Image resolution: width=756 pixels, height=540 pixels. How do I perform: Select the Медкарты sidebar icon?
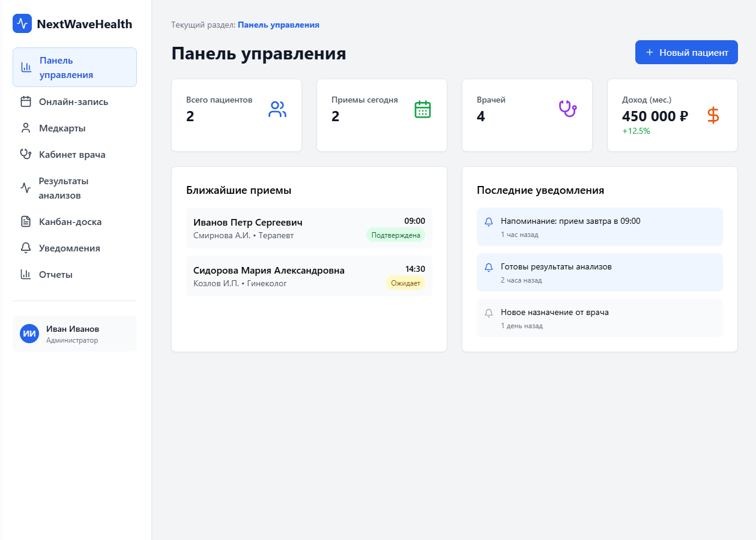pyautogui.click(x=25, y=128)
